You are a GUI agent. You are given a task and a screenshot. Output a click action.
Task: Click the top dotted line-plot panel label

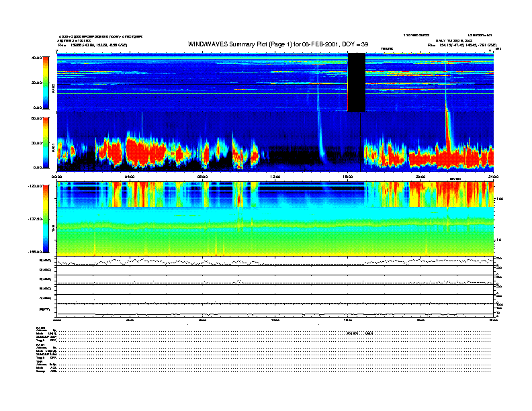coord(46,261)
